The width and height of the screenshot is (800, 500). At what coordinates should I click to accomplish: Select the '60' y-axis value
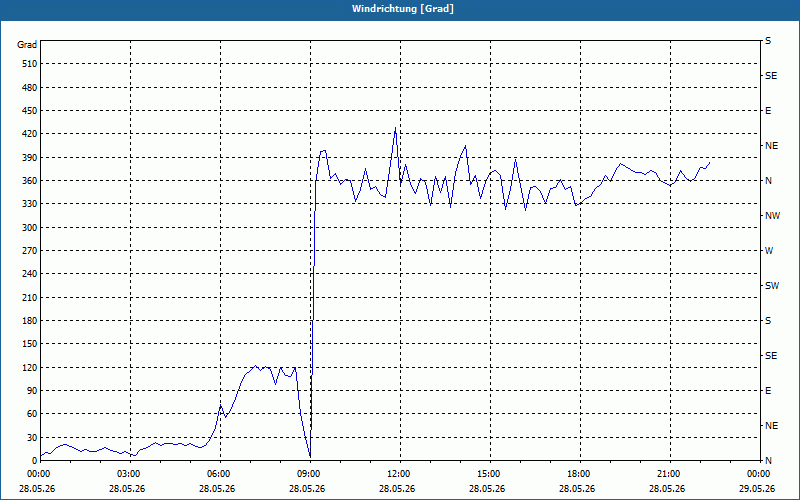click(x=32, y=414)
